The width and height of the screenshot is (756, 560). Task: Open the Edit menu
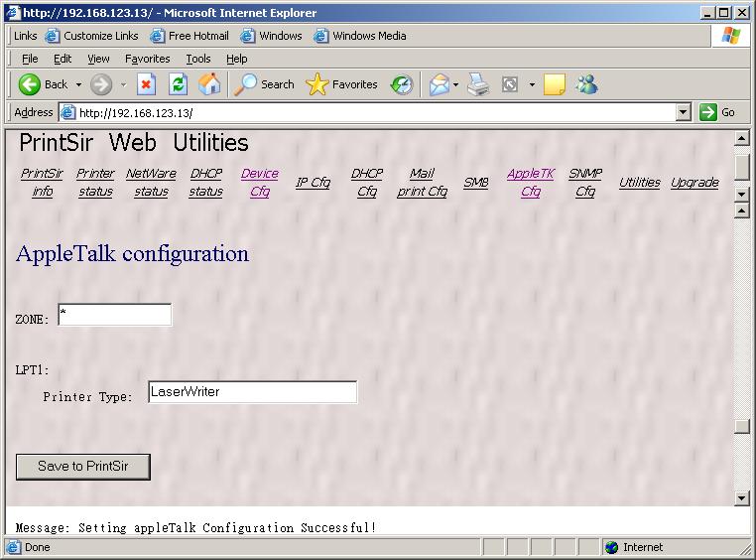coord(63,59)
